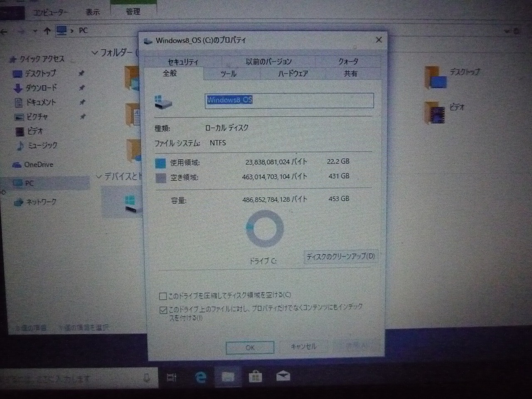Open the recent locations dropdown arrow
The width and height of the screenshot is (532, 399).
(x=35, y=31)
